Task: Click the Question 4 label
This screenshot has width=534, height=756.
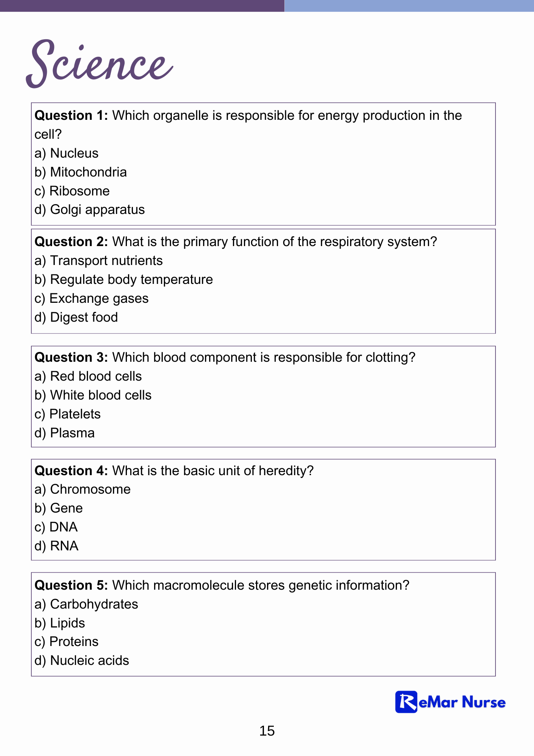Action: (71, 471)
